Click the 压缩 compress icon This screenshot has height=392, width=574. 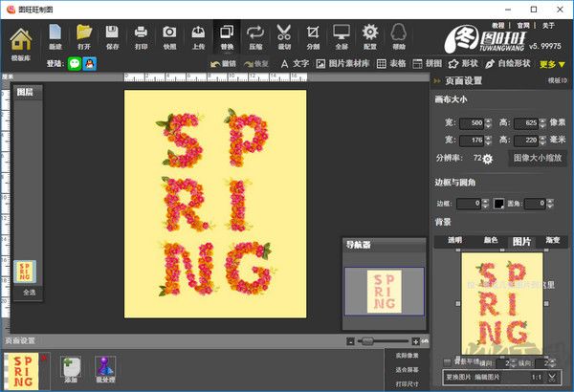255,37
